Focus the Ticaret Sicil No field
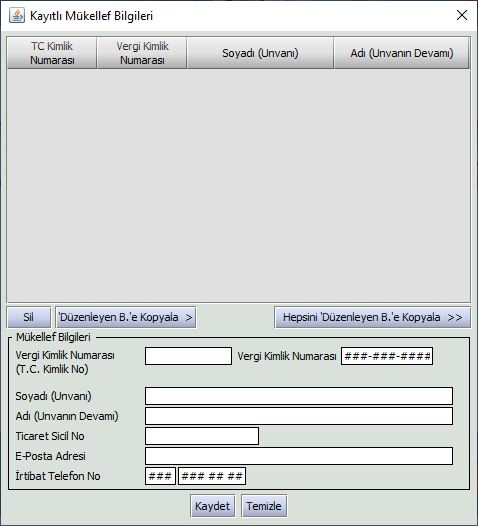Screen dimensions: 478x526 coord(202,436)
